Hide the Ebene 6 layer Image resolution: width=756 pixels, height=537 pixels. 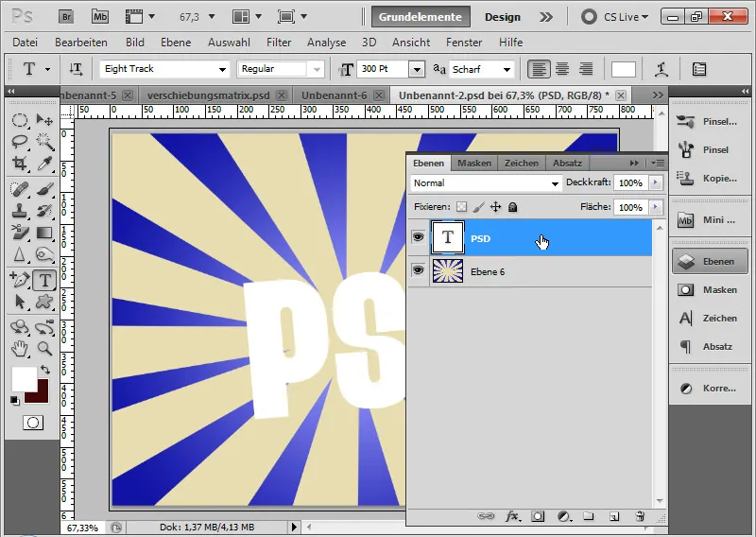click(418, 270)
